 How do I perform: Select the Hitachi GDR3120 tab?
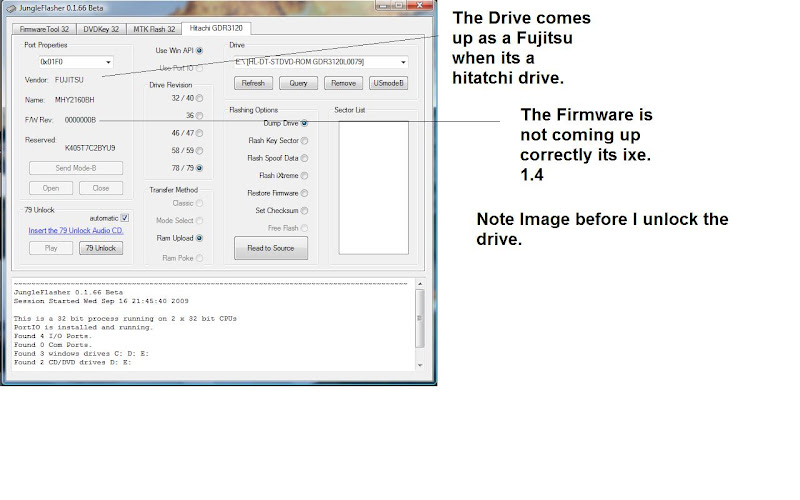click(216, 28)
